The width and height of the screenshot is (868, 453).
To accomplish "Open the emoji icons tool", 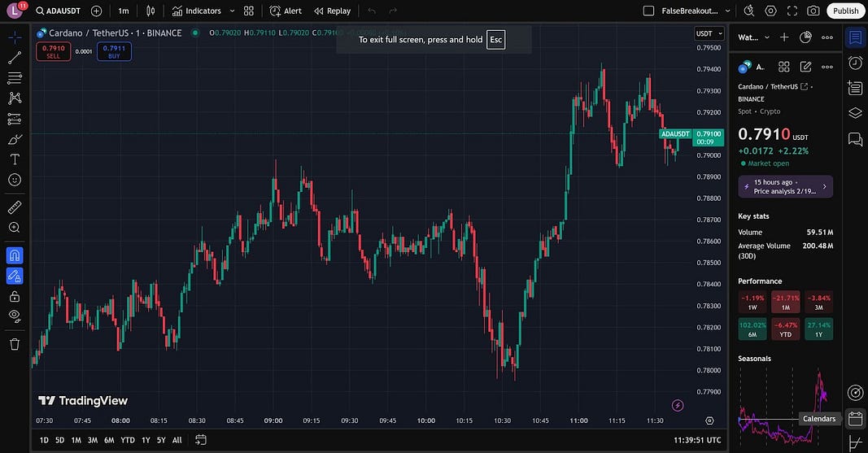I will (x=15, y=180).
